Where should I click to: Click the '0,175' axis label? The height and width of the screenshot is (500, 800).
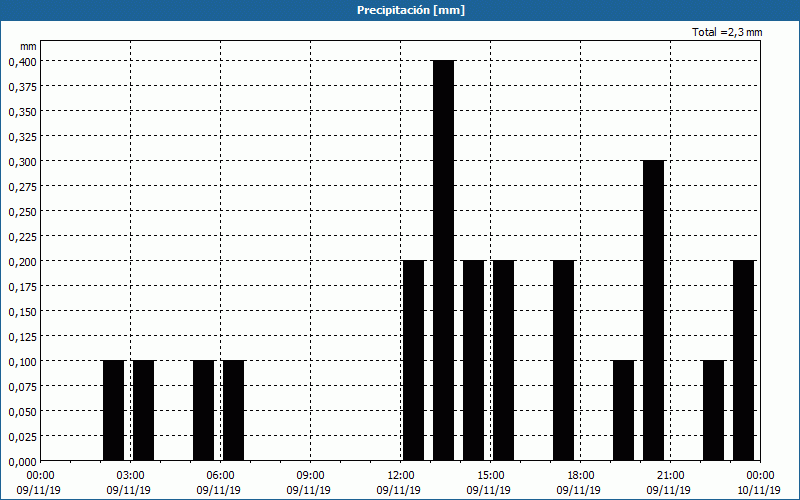pyautogui.click(x=23, y=287)
